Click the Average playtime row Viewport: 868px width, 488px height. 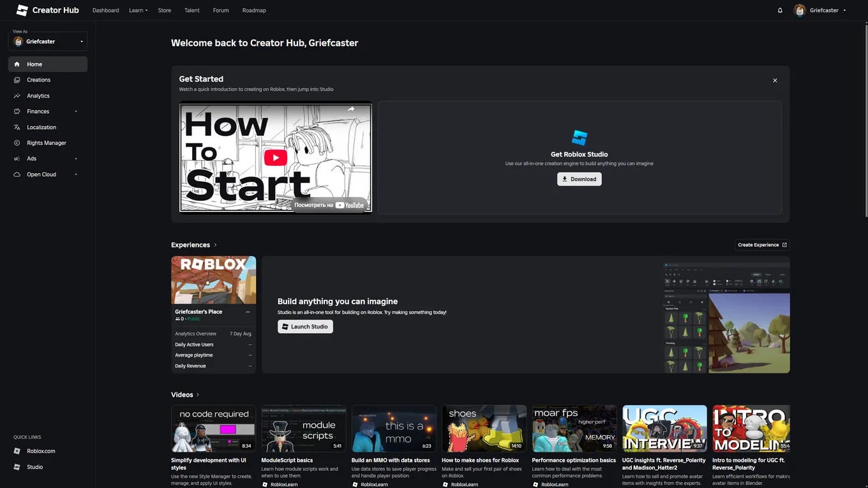[214, 355]
